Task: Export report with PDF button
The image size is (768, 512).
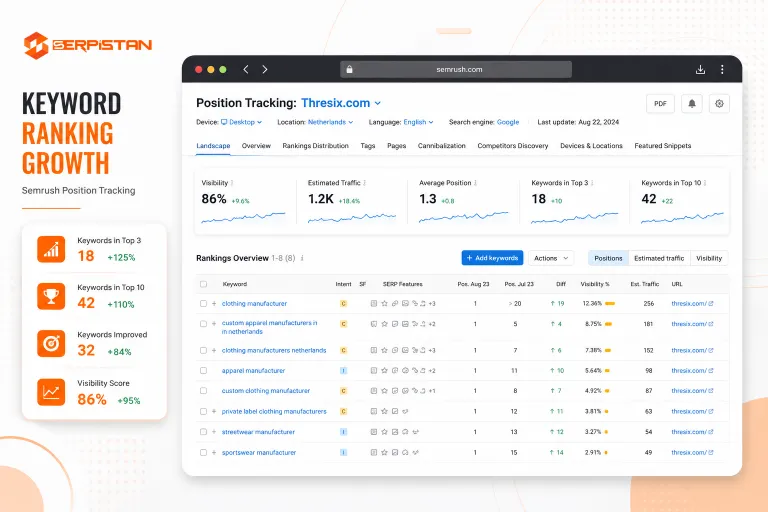Action: coord(660,103)
